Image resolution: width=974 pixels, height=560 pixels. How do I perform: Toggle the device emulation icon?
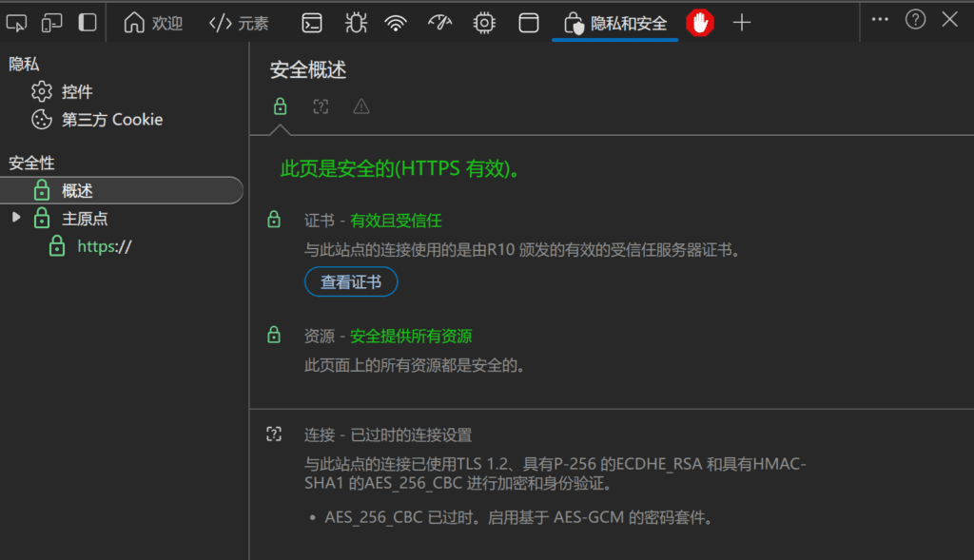click(x=51, y=22)
